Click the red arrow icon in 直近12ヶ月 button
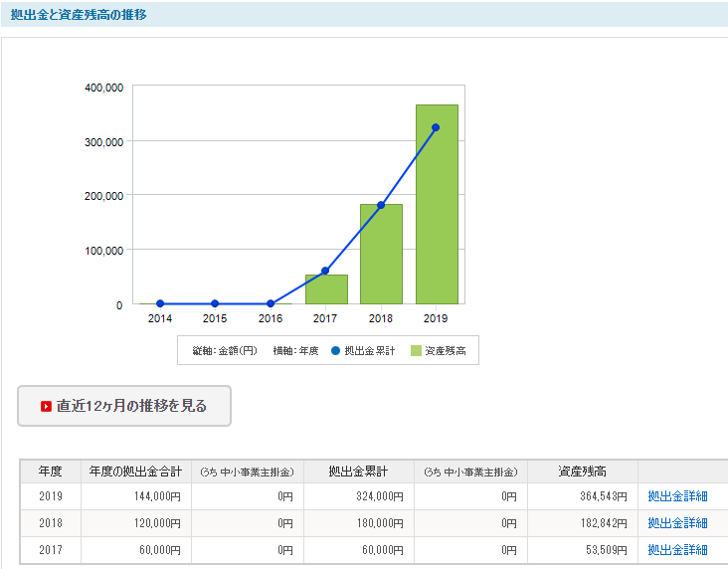Screen dimensions: 728x569 pyautogui.click(x=46, y=407)
